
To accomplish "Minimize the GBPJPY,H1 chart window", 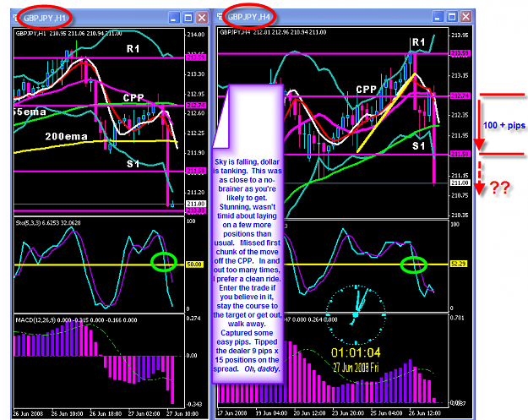I will [x=174, y=18].
